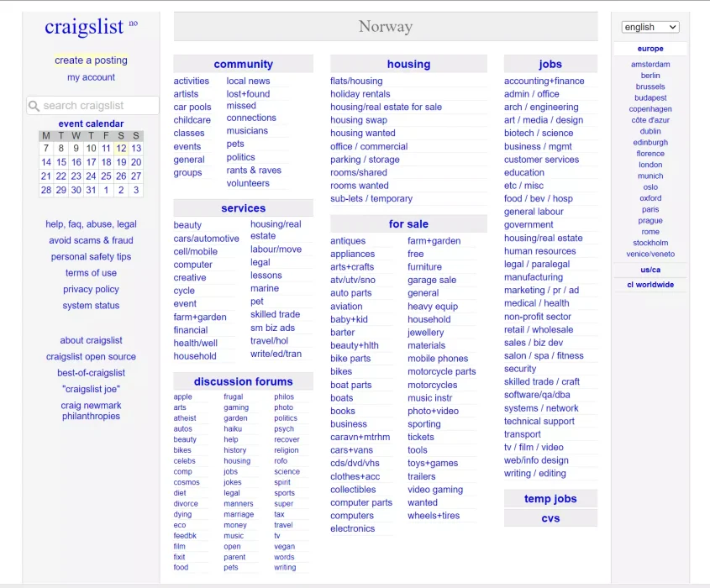Open my account link
The height and width of the screenshot is (588, 710).
(x=91, y=77)
